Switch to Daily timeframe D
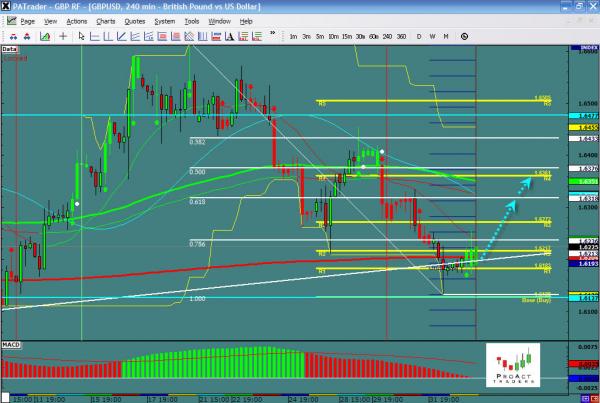Screen dimensions: 600x403 [419, 35]
